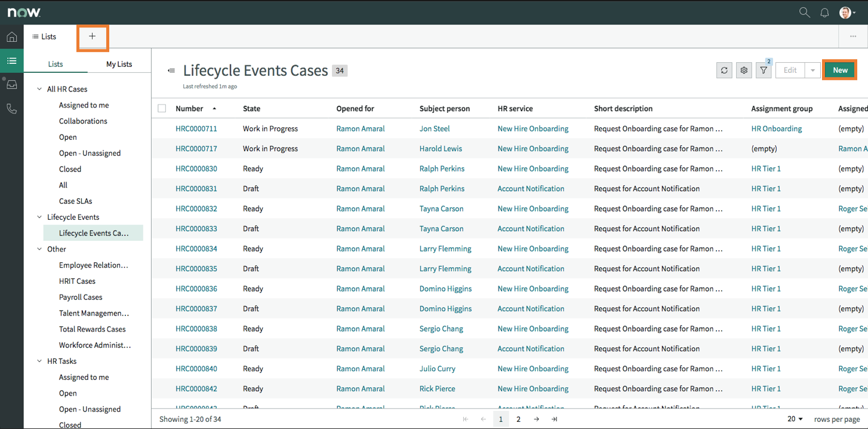The image size is (868, 429).
Task: Open the more options ellipsis menu
Action: (x=852, y=36)
